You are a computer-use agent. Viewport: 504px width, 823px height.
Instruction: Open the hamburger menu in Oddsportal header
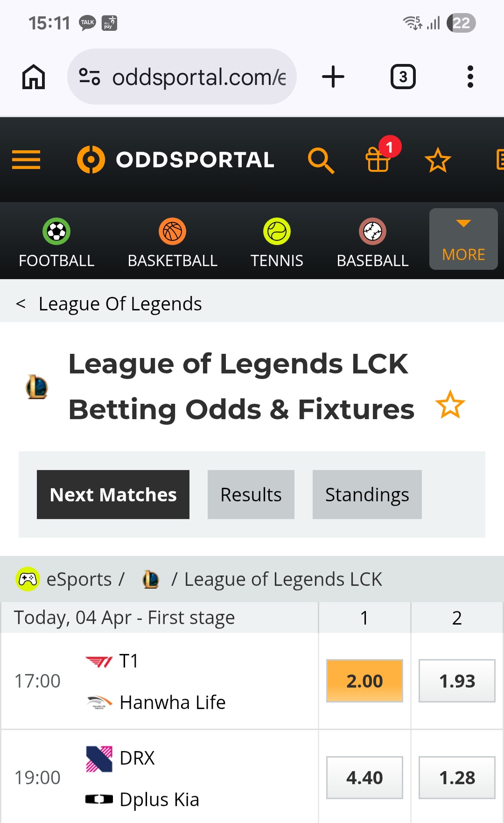[x=26, y=160]
